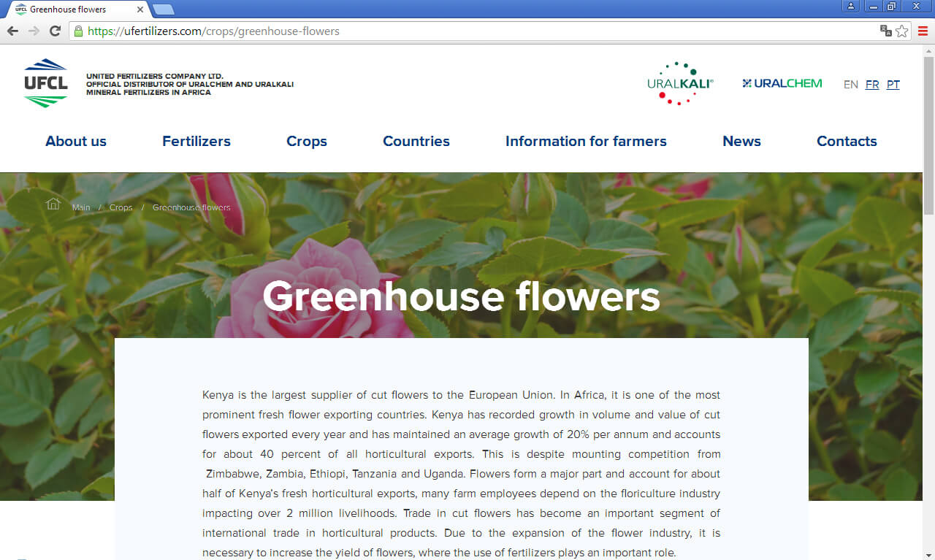Switch site language to PT
This screenshot has height=560, width=935.
pos(893,85)
